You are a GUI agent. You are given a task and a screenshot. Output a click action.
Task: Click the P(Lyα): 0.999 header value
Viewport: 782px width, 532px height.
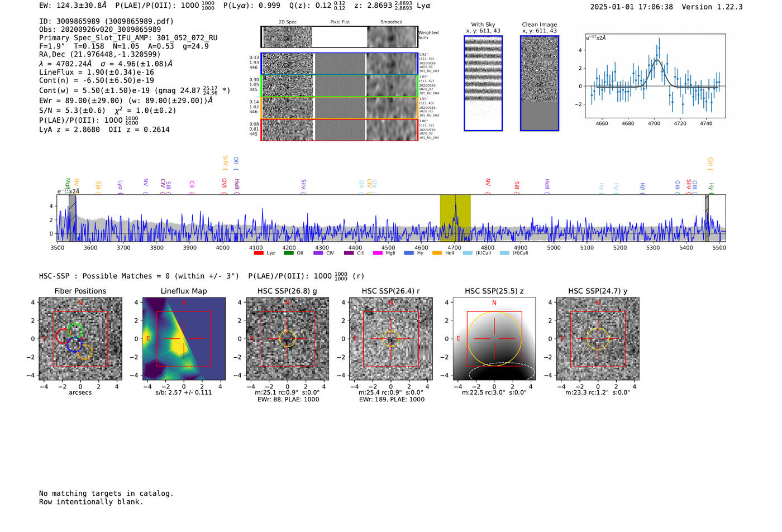point(252,6)
